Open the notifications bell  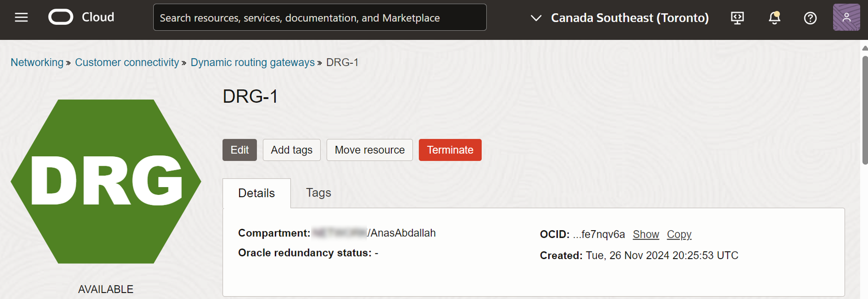pos(775,18)
